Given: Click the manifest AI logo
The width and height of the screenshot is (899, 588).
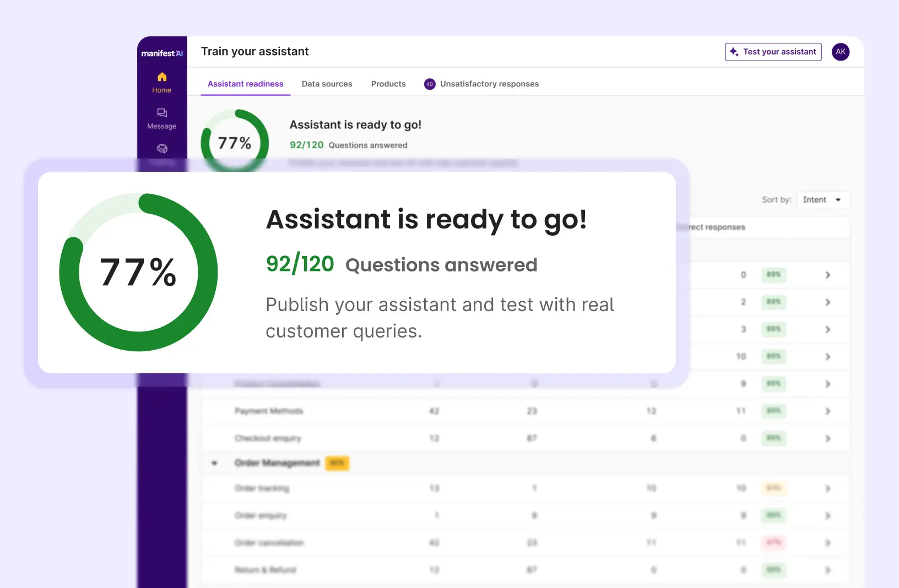Looking at the screenshot, I should tap(162, 53).
